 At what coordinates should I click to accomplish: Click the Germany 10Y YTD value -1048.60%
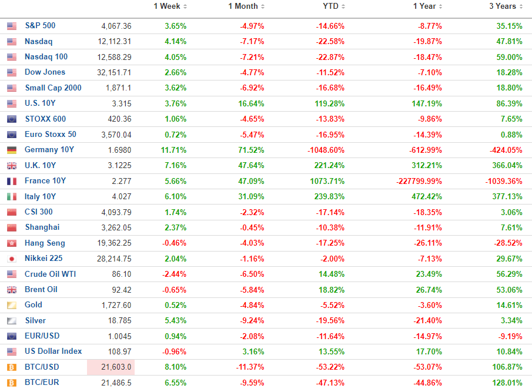[x=326, y=150]
